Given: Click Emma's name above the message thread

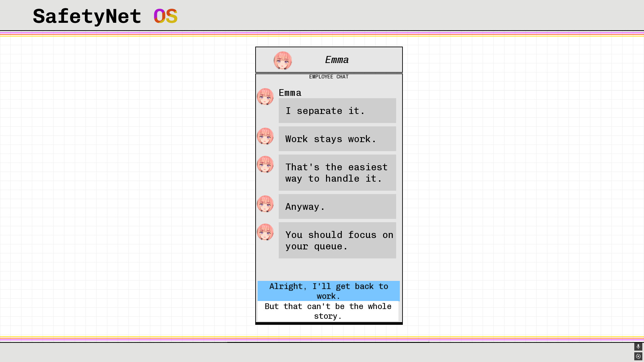Looking at the screenshot, I should coord(290,93).
